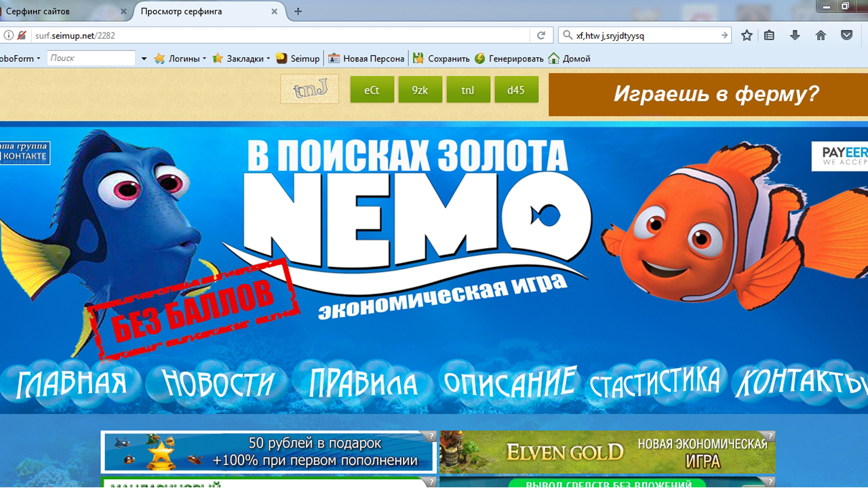Viewport: 868px width, 488px height.
Task: Click Сохранить in RoboForm toolbar
Action: (441, 58)
